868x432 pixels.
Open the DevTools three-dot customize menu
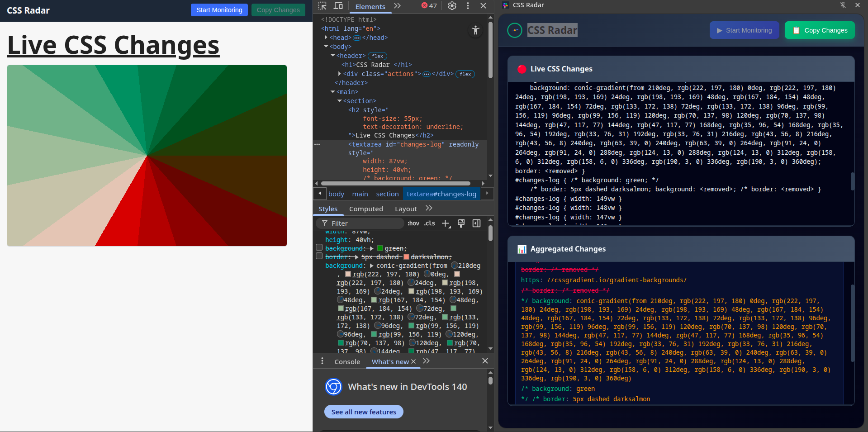[468, 6]
